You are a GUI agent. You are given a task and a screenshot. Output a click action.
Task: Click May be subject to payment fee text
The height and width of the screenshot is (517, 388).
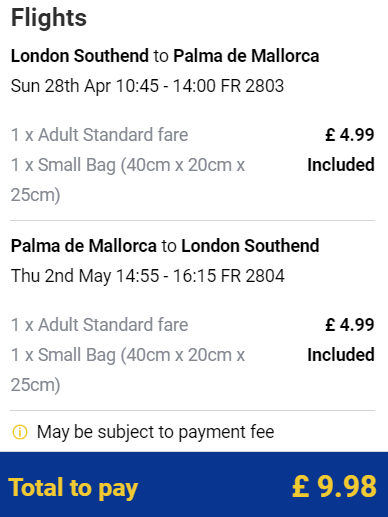coord(155,432)
